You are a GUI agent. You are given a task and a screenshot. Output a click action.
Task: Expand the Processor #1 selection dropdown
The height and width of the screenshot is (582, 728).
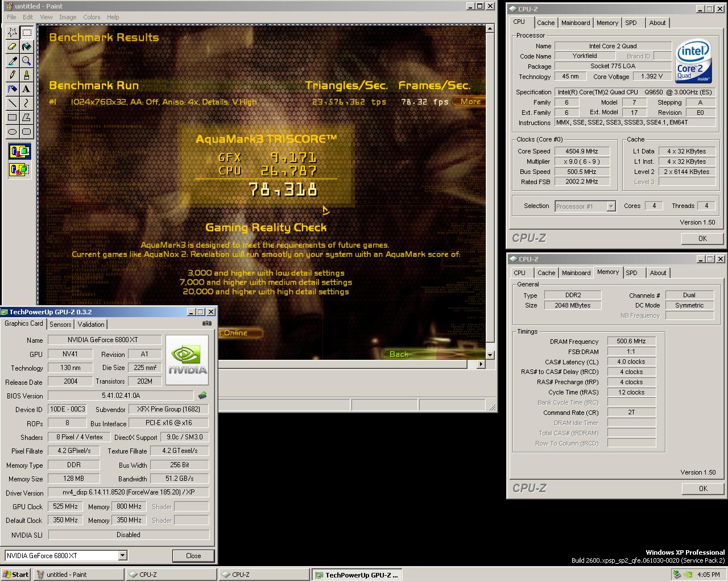[x=611, y=206]
